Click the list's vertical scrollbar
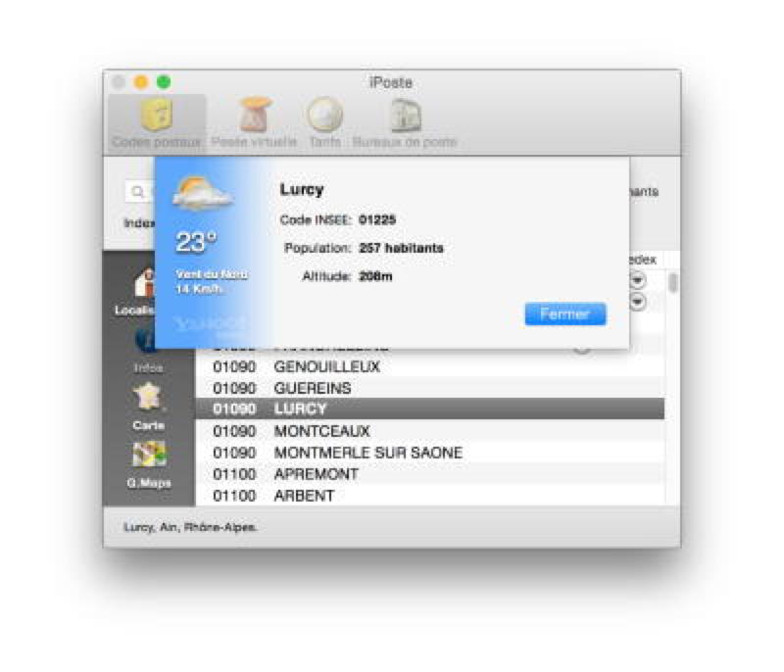This screenshot has width=784, height=672. click(x=672, y=284)
